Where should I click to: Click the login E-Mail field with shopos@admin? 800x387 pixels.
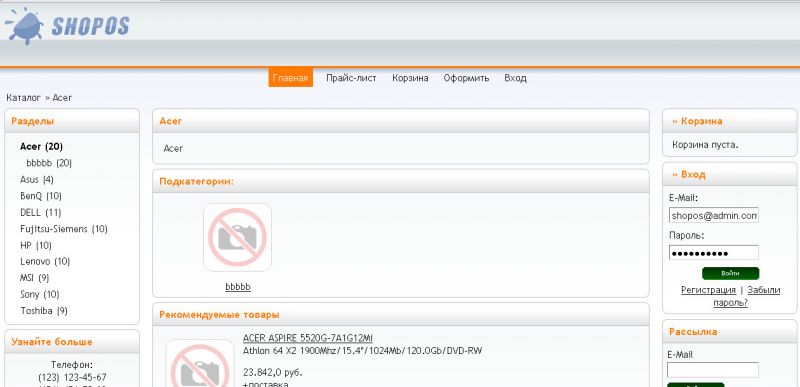(714, 215)
